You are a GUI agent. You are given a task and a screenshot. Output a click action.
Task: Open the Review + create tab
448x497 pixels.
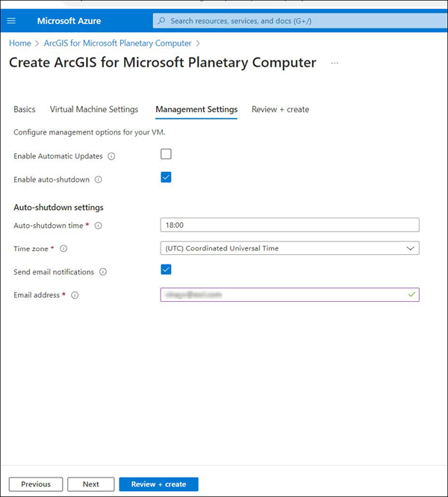pos(281,109)
